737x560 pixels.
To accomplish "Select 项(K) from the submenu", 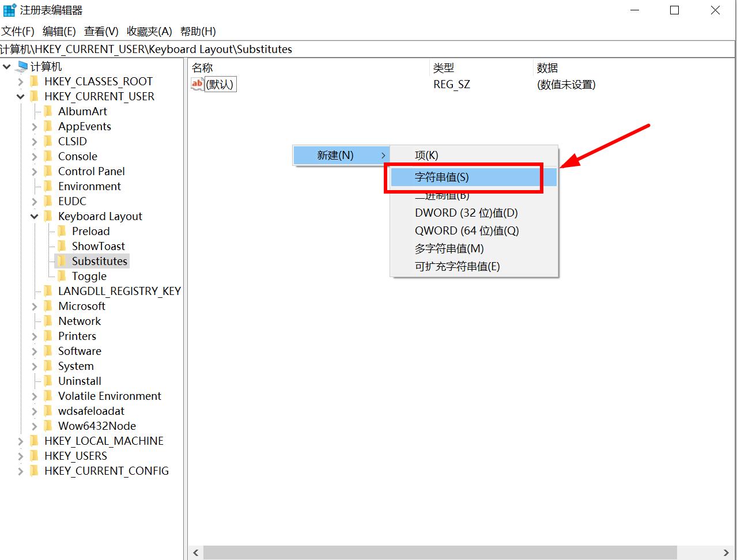I will (426, 155).
